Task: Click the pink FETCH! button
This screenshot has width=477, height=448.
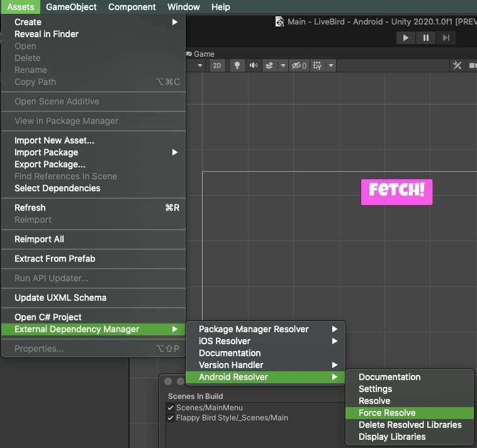Action: pyautogui.click(x=396, y=192)
